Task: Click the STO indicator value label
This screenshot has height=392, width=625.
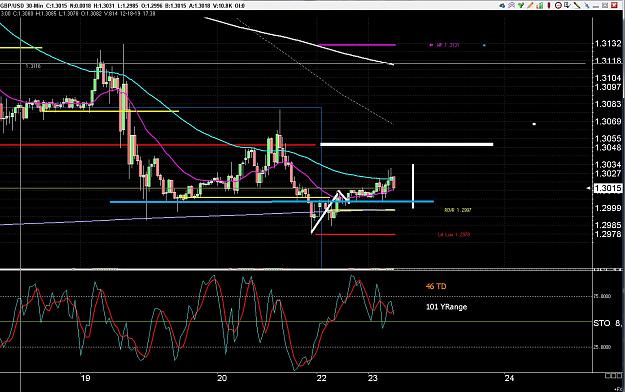Action: (x=607, y=323)
